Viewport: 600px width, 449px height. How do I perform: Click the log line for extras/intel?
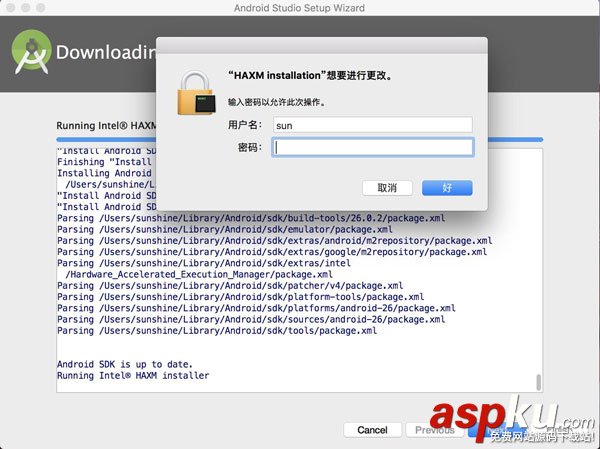(204, 263)
